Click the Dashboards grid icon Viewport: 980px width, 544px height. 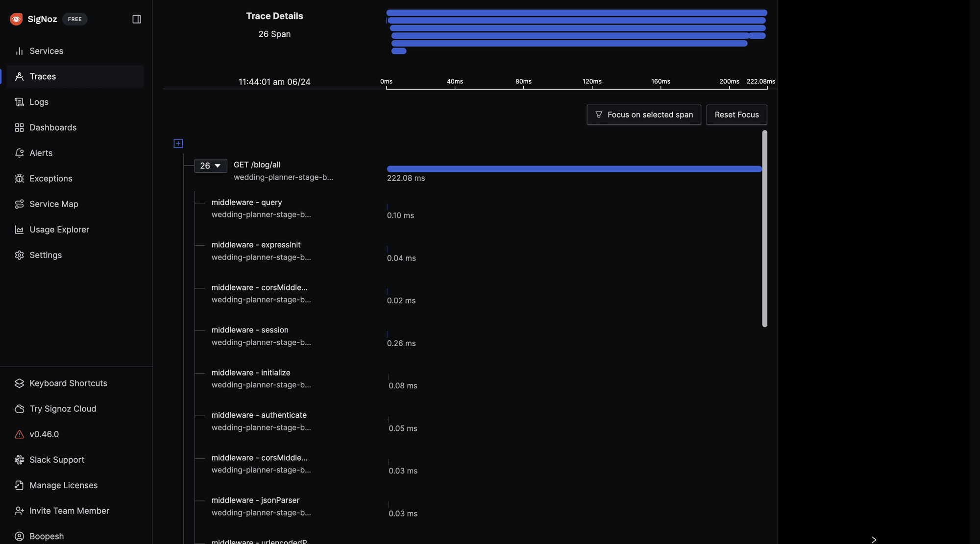click(19, 127)
